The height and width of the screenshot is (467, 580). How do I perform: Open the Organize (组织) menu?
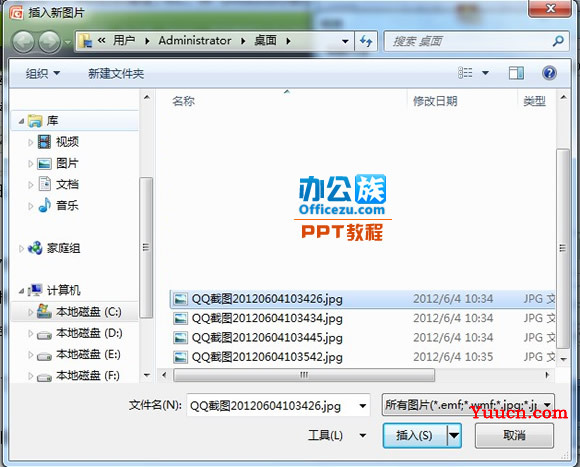click(43, 74)
